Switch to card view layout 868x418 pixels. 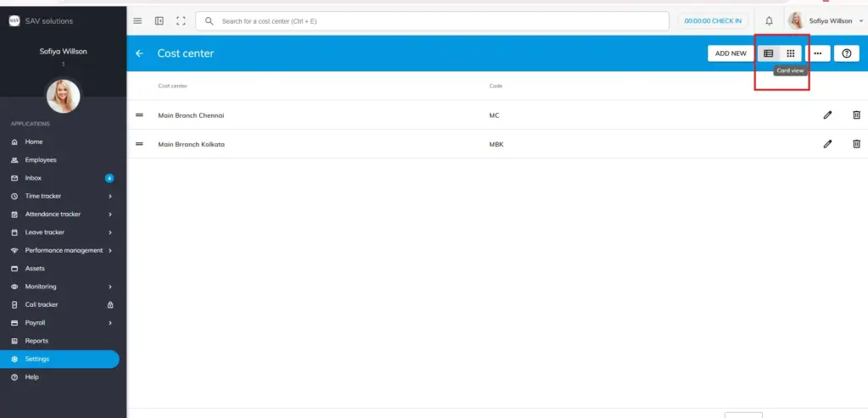click(x=791, y=53)
